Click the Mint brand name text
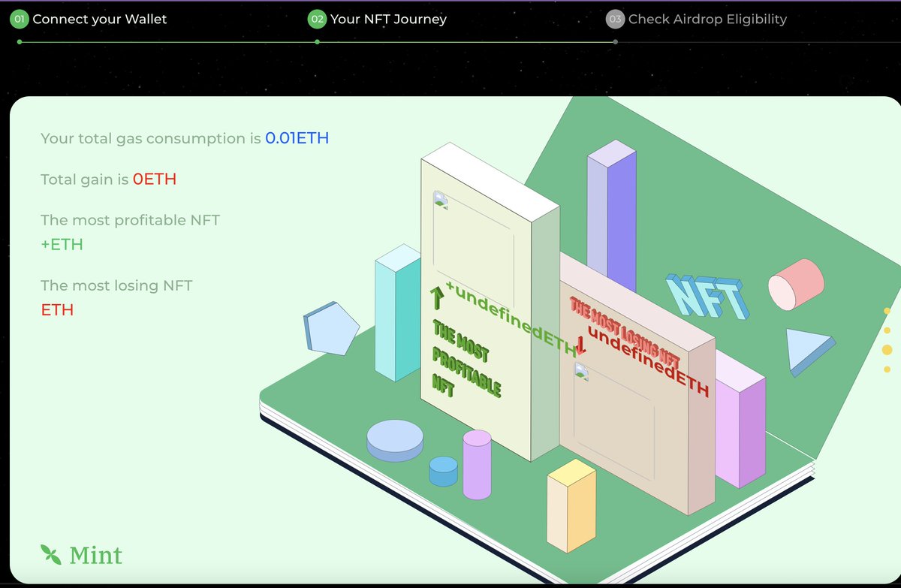The image size is (901, 588). [x=95, y=555]
